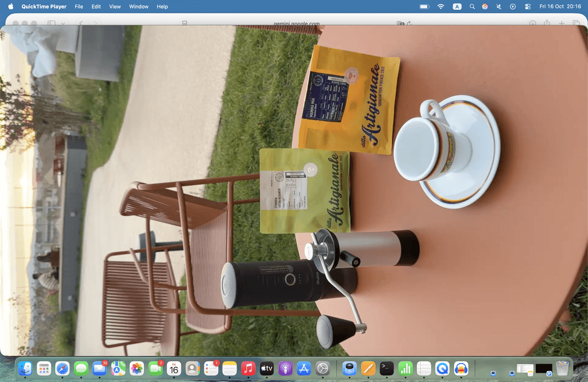Open Spotlight search in the menu bar
Image resolution: width=588 pixels, height=382 pixels.
[x=472, y=6]
